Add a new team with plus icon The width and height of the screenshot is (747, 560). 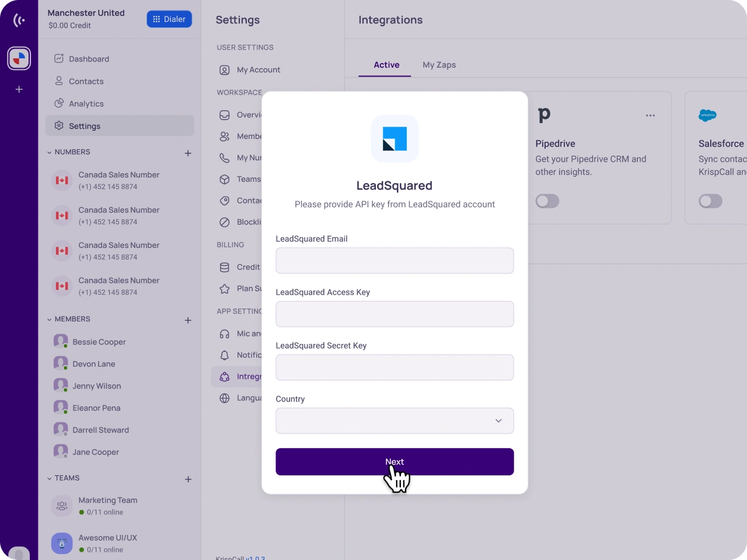tap(188, 479)
